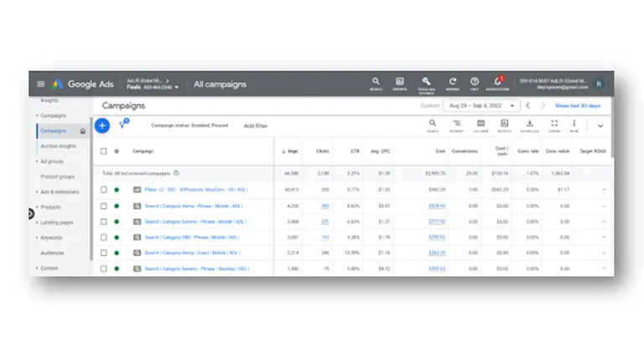Image resolution: width=644 pixels, height=356 pixels.
Task: Go to next date range
Action: [x=543, y=106]
